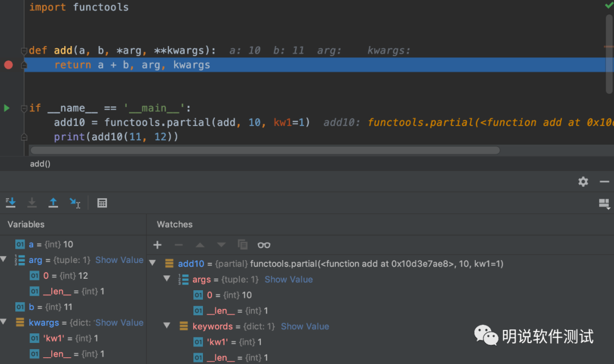Collapse the keywords dict in Watches
Image resolution: width=614 pixels, height=364 pixels.
point(167,326)
